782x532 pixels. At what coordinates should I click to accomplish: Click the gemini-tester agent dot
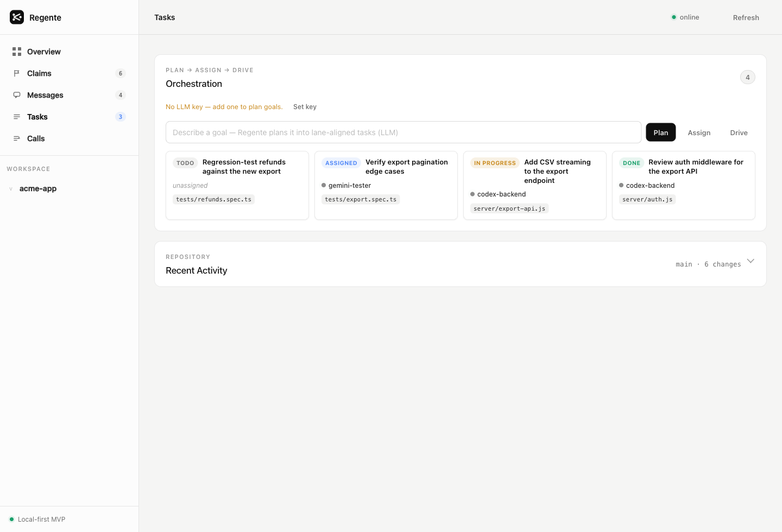point(324,185)
